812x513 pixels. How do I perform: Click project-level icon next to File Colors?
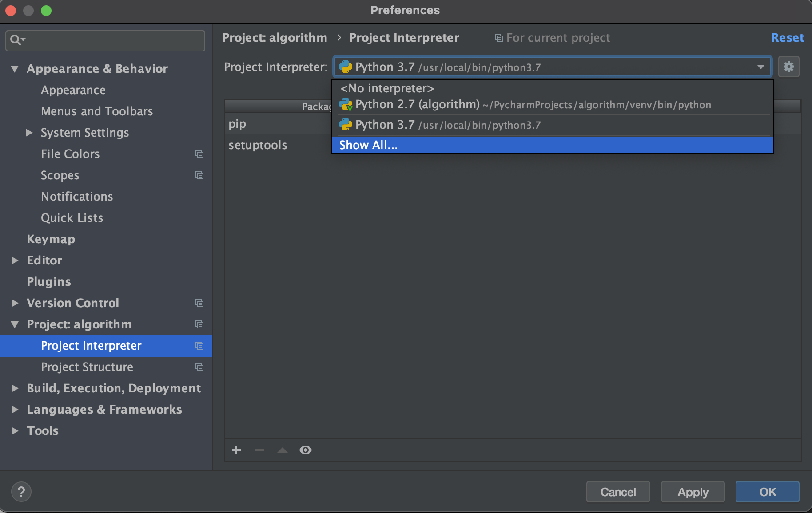click(x=199, y=154)
